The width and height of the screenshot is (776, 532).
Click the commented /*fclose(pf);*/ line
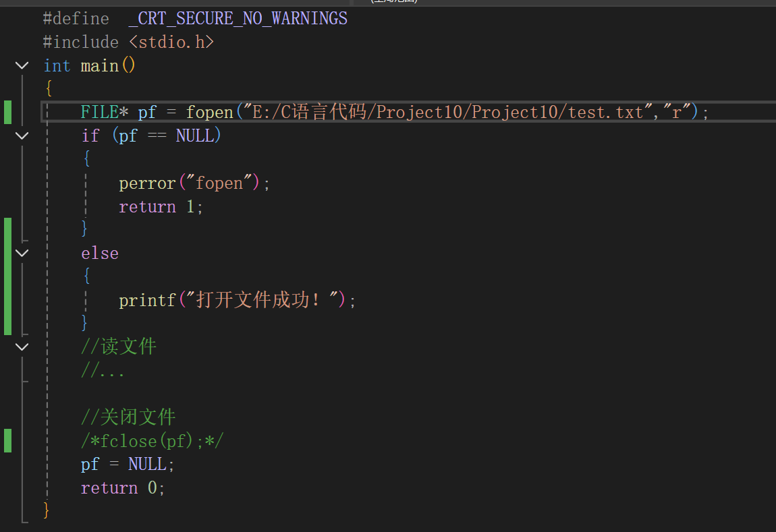[x=153, y=440]
